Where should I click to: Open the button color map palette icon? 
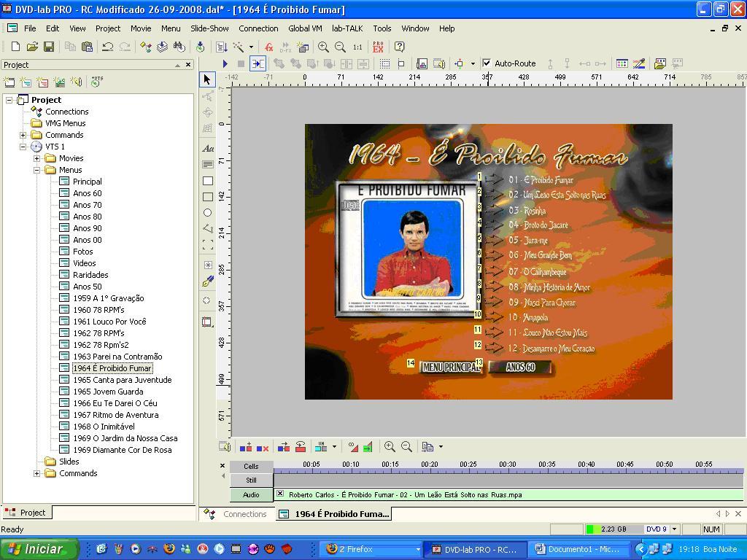pyautogui.click(x=622, y=63)
